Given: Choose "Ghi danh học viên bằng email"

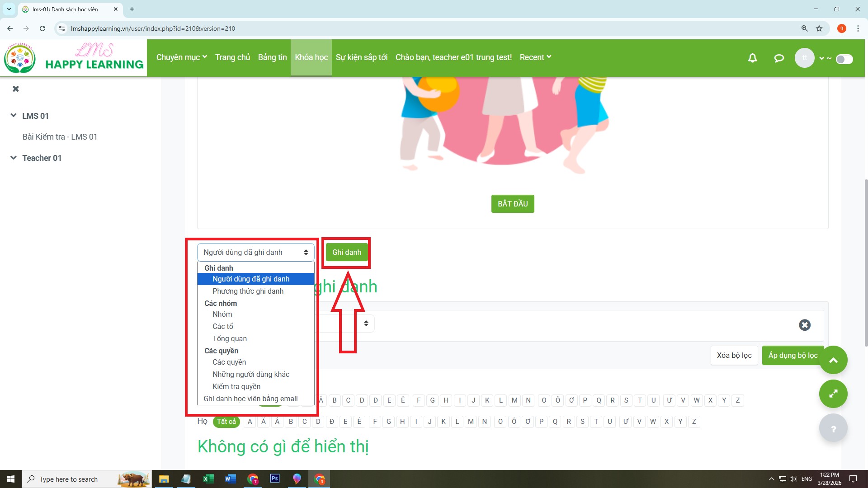Looking at the screenshot, I should (250, 399).
